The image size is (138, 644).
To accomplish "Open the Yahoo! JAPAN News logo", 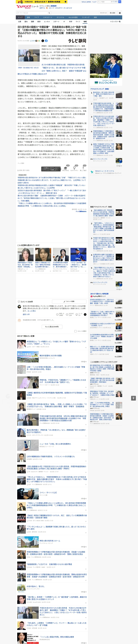I will [27, 7].
